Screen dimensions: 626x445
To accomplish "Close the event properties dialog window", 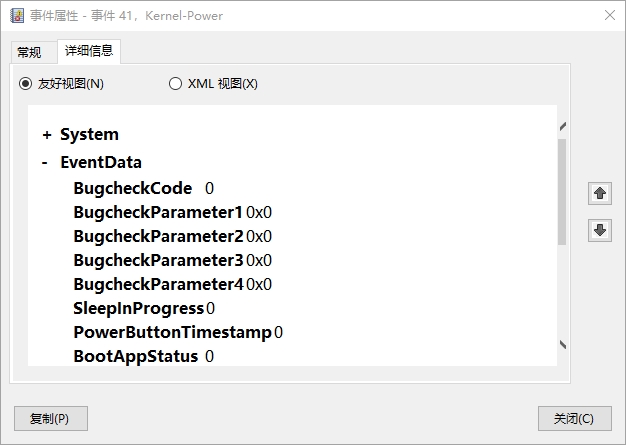I will click(x=610, y=15).
